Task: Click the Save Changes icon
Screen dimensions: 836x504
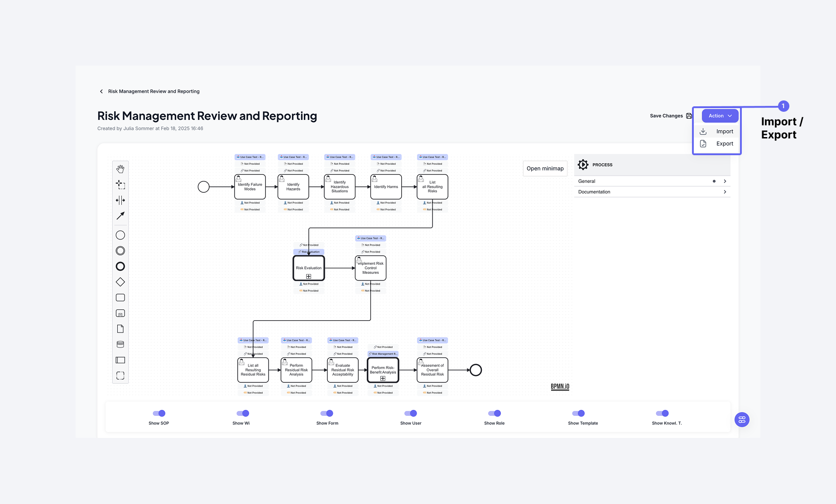Action: (689, 116)
